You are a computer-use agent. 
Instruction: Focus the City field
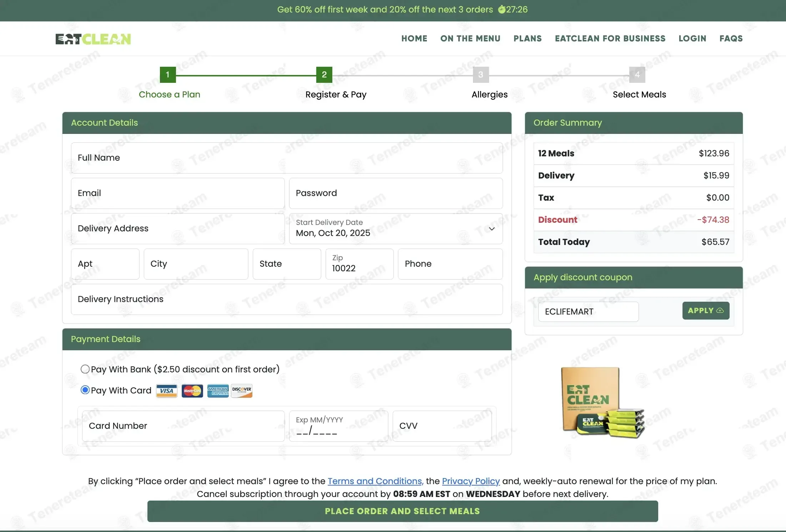click(196, 264)
